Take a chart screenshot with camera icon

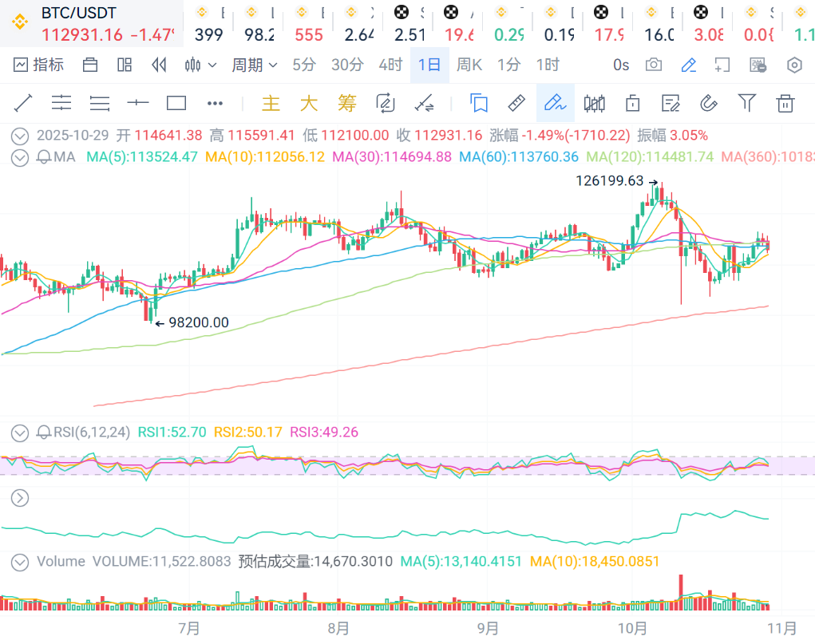coord(654,65)
